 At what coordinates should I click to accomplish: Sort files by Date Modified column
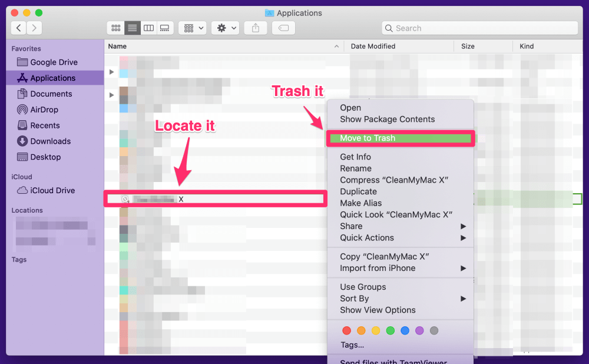click(x=399, y=46)
